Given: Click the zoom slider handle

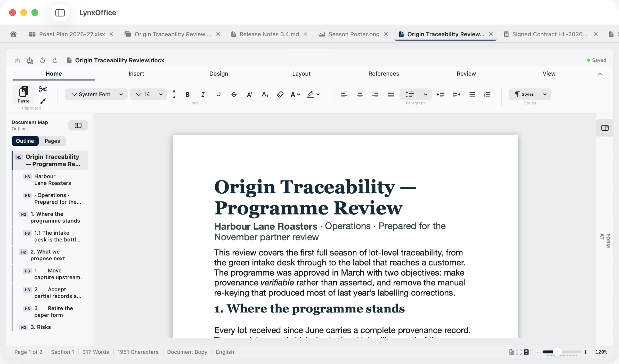Looking at the screenshot, I should pyautogui.click(x=558, y=352).
